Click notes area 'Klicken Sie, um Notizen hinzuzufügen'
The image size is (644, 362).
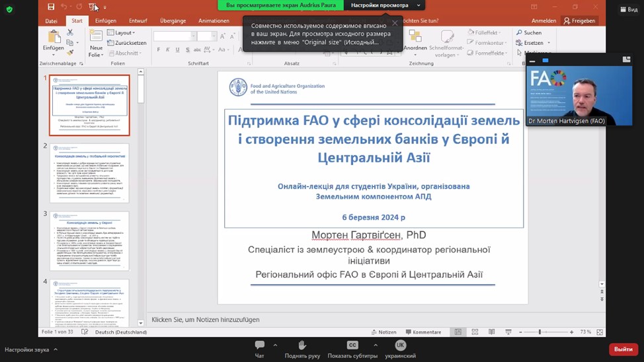point(206,319)
